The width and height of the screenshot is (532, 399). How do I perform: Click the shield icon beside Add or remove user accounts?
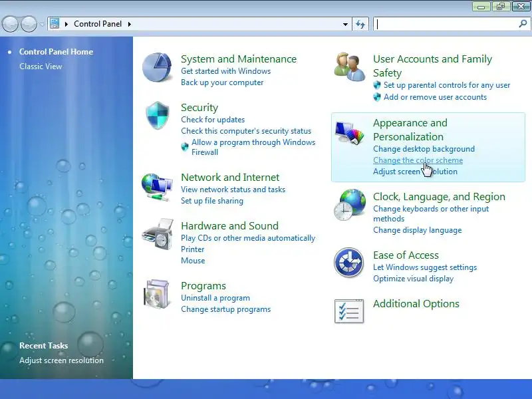coord(377,97)
